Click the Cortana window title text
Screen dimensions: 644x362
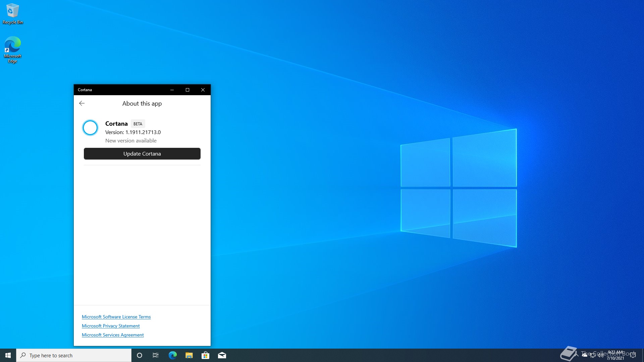pyautogui.click(x=85, y=90)
